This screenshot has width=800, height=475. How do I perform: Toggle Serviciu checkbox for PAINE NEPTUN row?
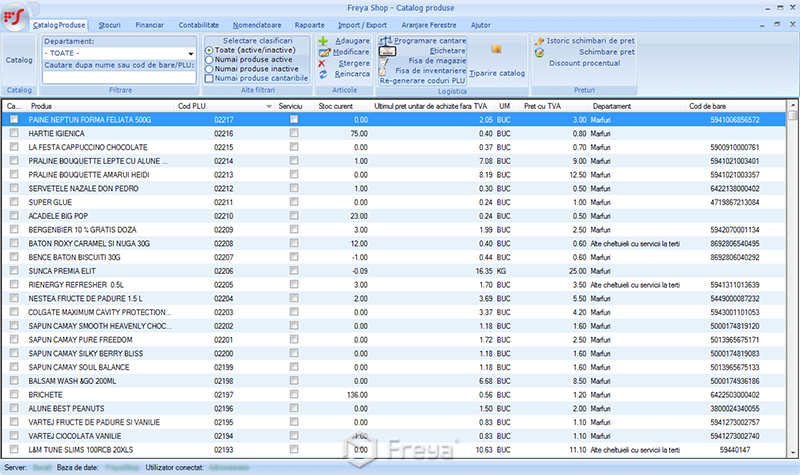[x=294, y=119]
